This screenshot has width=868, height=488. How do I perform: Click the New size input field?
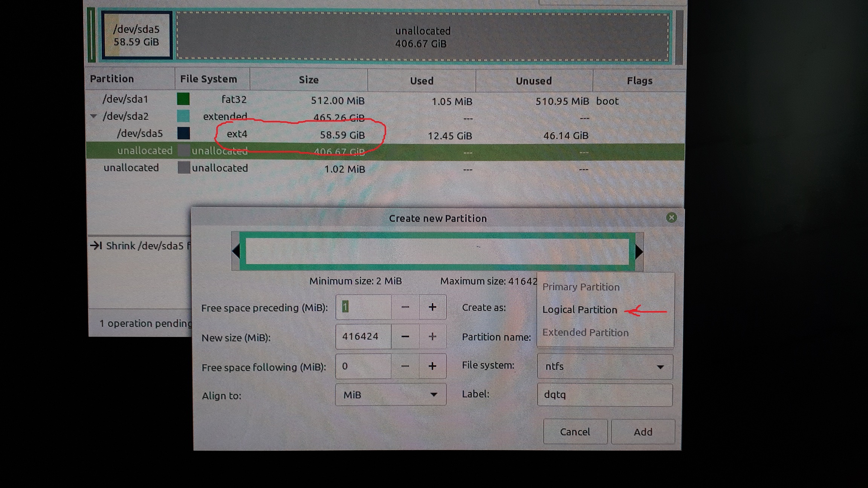click(363, 337)
